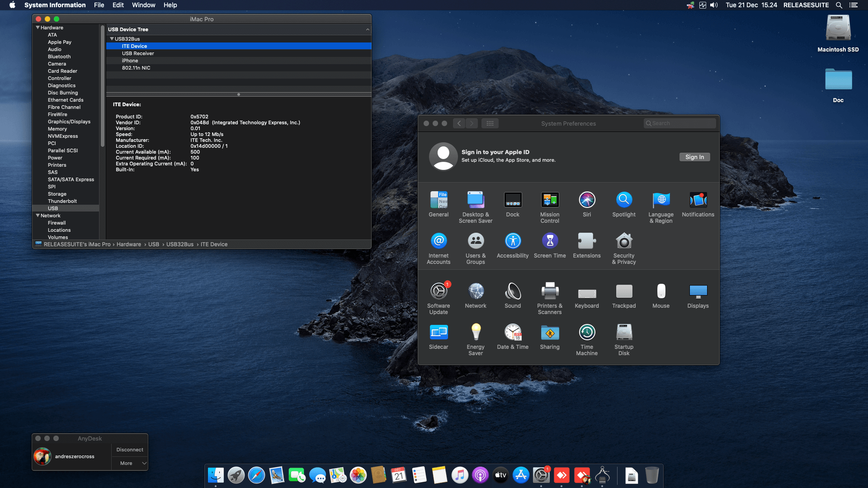The width and height of the screenshot is (868, 488).
Task: Open the File menu
Action: point(99,5)
